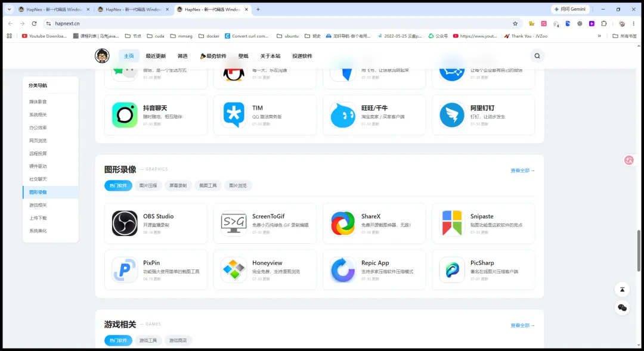Click the 问问 Gemini button
Screen dimensions: 644x351
[570, 9]
